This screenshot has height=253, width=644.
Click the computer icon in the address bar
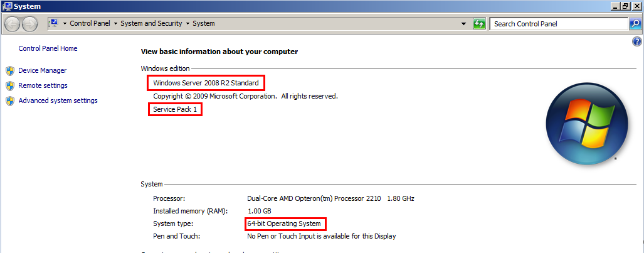coord(53,23)
